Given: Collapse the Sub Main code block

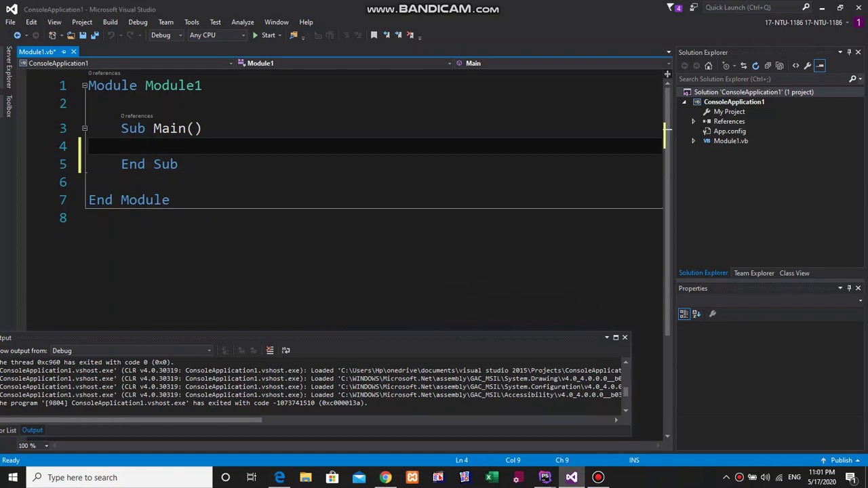Looking at the screenshot, I should [85, 128].
